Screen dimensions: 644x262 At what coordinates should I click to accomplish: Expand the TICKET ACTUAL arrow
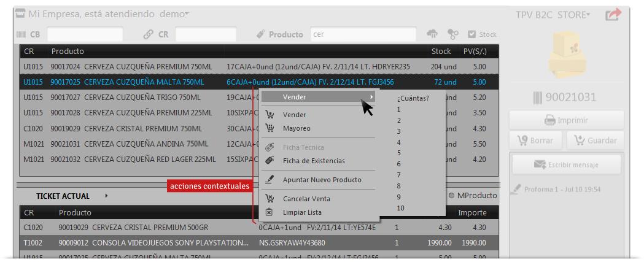106,196
